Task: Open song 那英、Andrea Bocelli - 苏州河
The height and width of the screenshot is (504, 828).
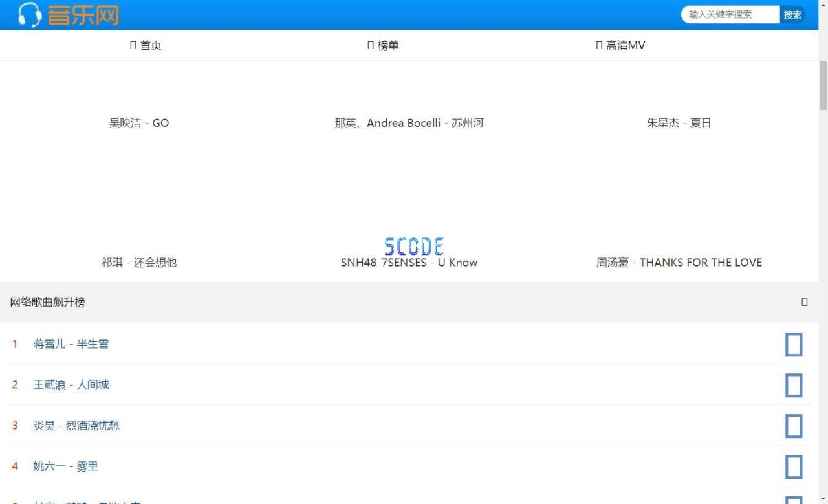Action: click(x=409, y=123)
